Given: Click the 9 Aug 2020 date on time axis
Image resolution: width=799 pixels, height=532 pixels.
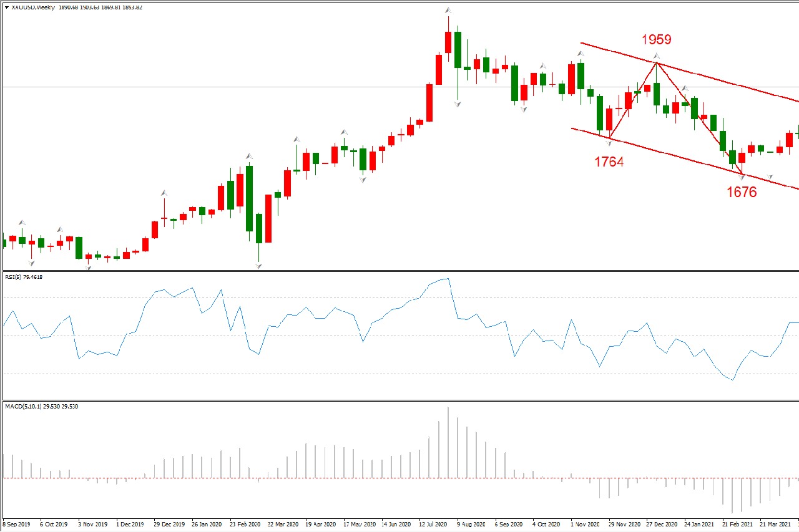Looking at the screenshot, I should (471, 525).
